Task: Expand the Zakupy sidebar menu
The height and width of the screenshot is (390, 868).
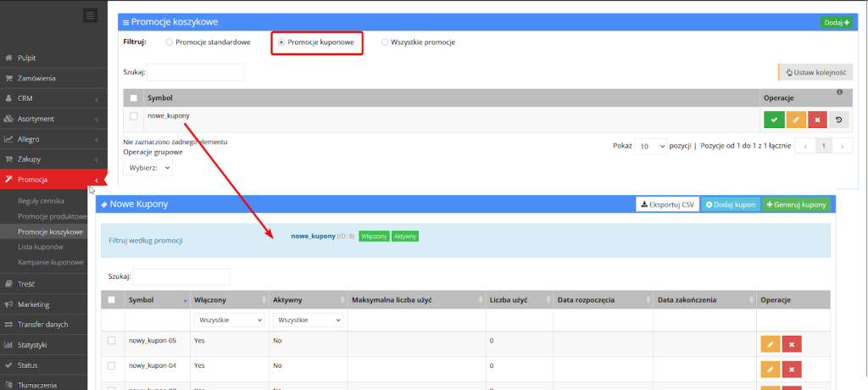Action: [97, 159]
